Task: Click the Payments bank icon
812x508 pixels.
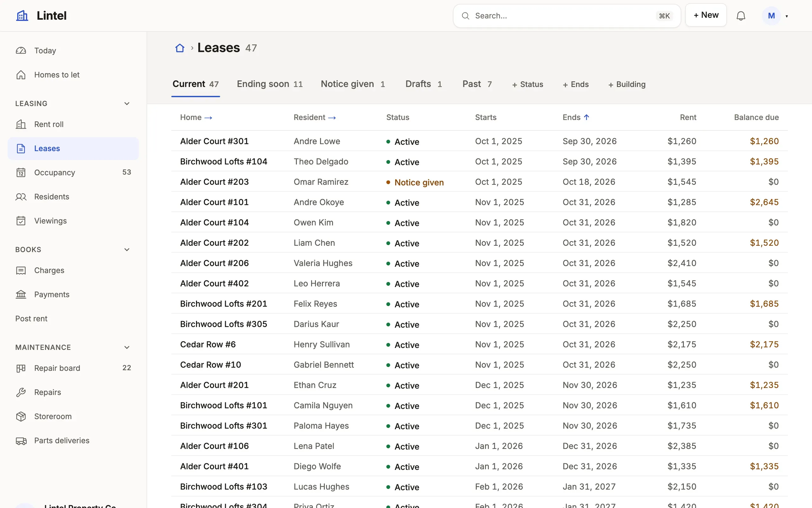Action: click(x=21, y=295)
